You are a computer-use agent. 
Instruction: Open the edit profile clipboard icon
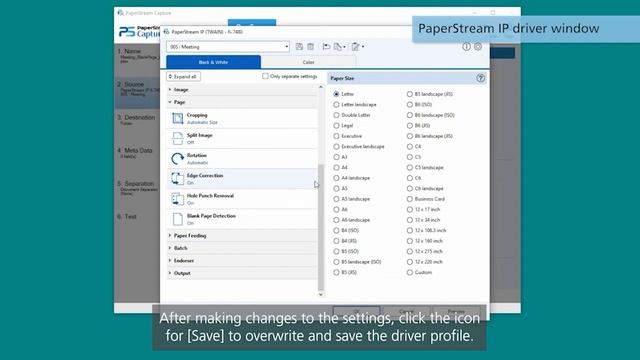pos(356,47)
